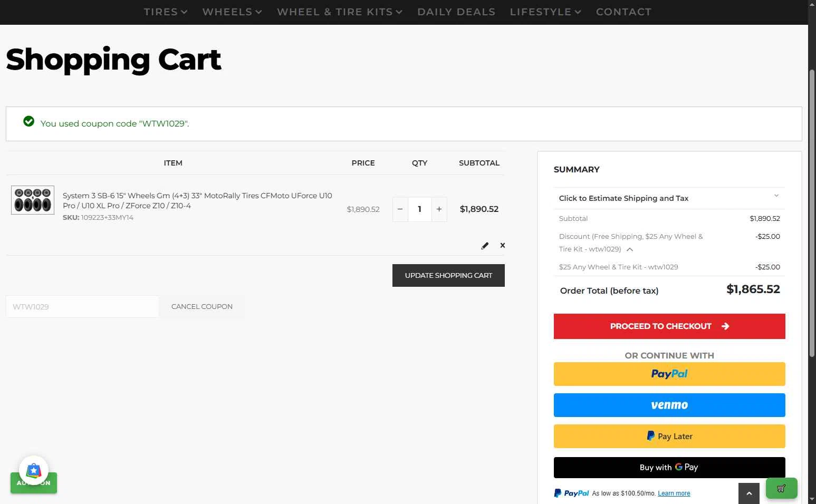This screenshot has width=816, height=504.
Task: Click the quantity input field
Action: coord(420,209)
